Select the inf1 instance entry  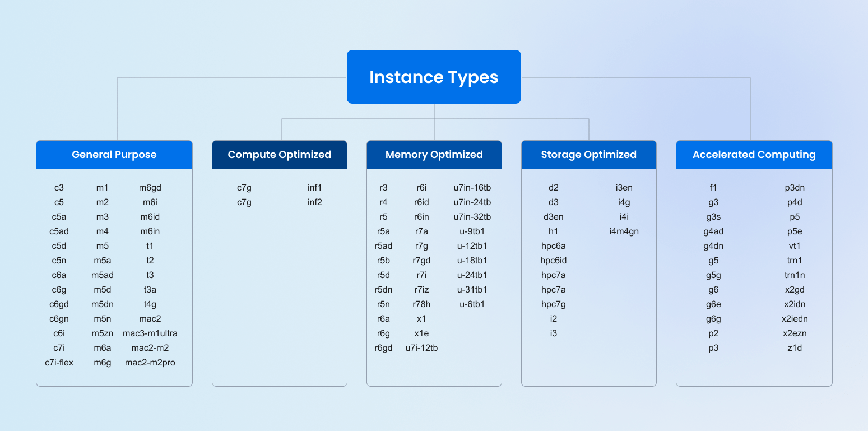tap(315, 188)
